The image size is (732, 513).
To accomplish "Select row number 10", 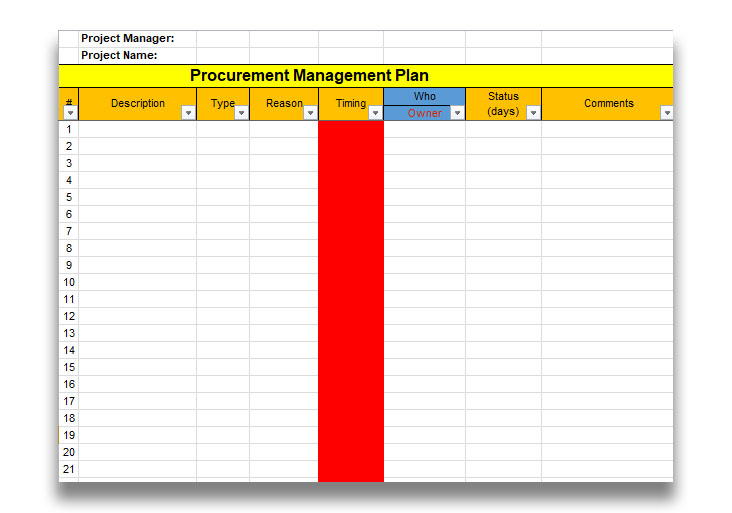I will click(69, 282).
